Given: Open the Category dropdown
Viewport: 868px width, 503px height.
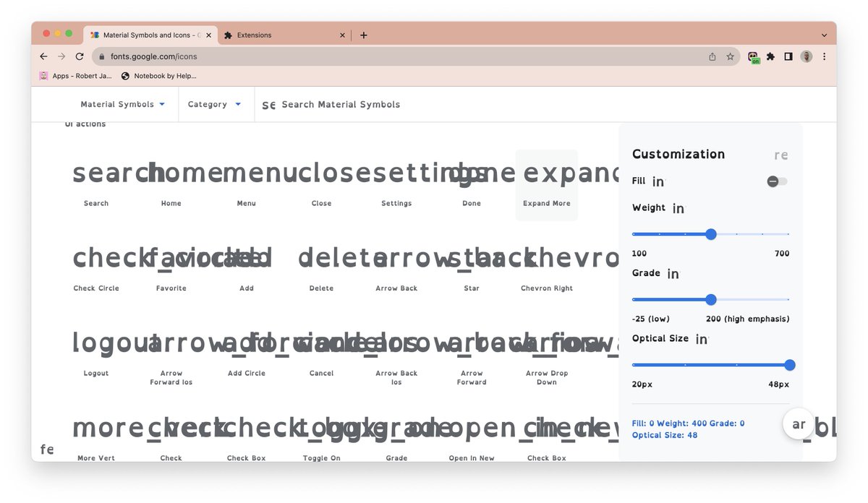Looking at the screenshot, I should click(215, 104).
